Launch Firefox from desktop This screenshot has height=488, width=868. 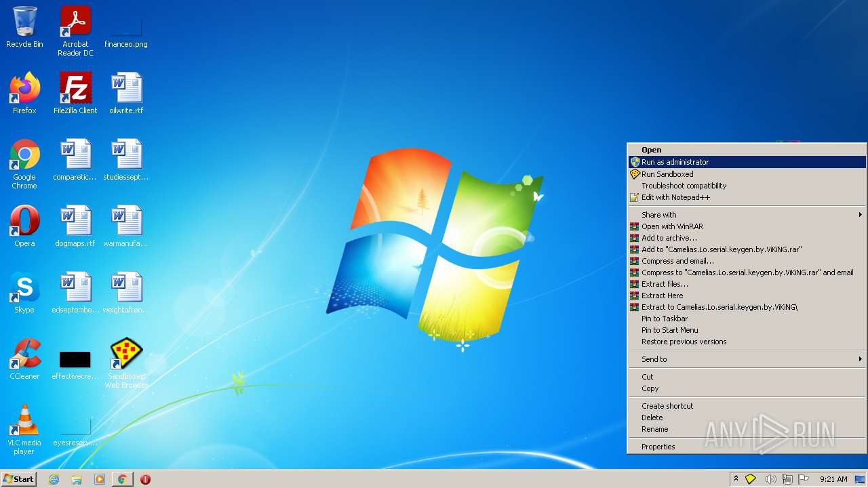(24, 94)
